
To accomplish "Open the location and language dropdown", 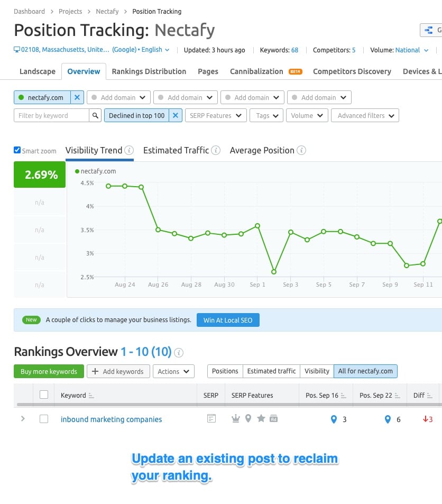I will click(x=91, y=50).
